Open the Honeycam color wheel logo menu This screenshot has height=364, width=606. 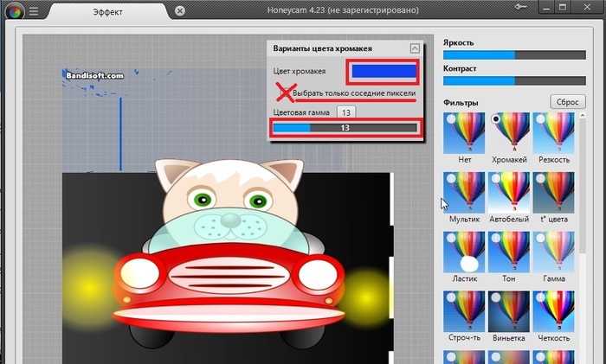coord(15,11)
